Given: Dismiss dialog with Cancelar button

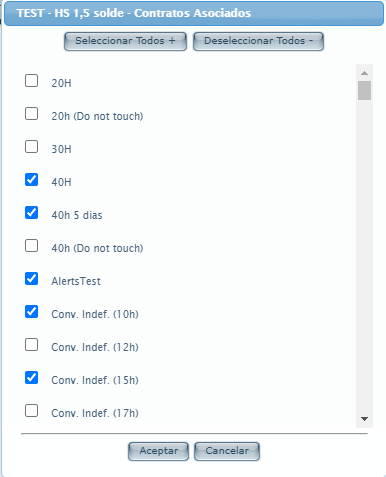Looking at the screenshot, I should pyautogui.click(x=227, y=451).
